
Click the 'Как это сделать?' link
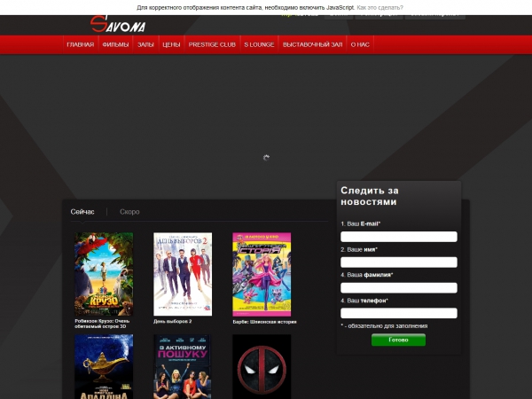379,7
